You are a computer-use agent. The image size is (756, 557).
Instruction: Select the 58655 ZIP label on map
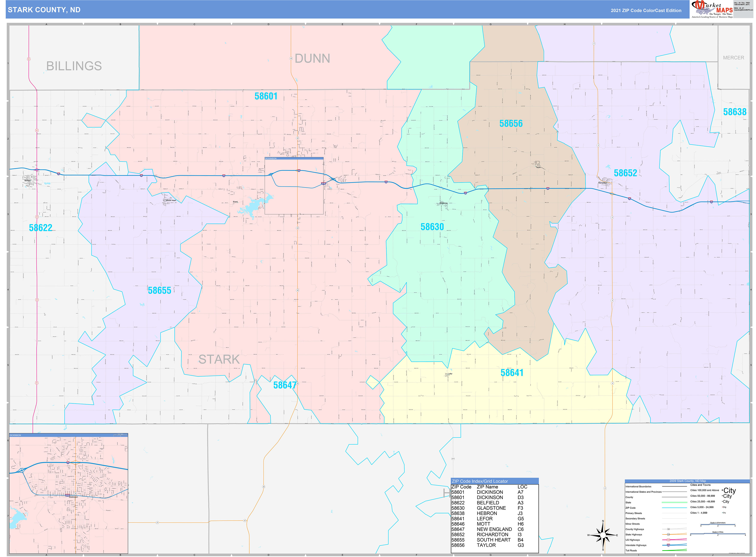(159, 291)
